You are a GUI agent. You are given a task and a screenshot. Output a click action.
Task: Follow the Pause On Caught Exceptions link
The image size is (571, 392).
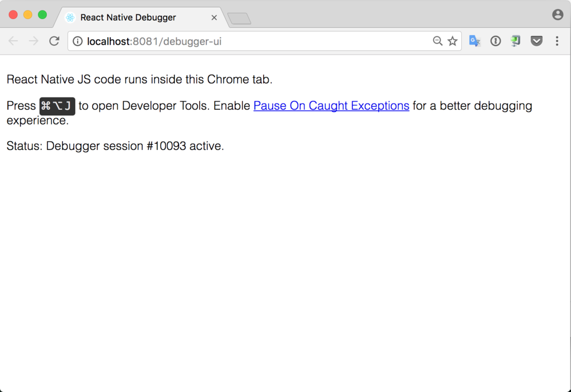pyautogui.click(x=331, y=105)
